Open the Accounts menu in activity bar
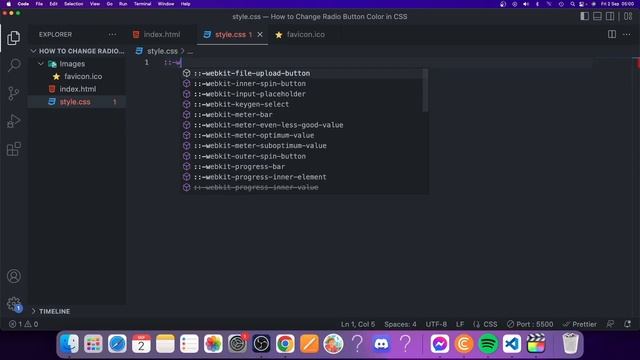Viewport: 640px width, 360px height. [x=13, y=276]
